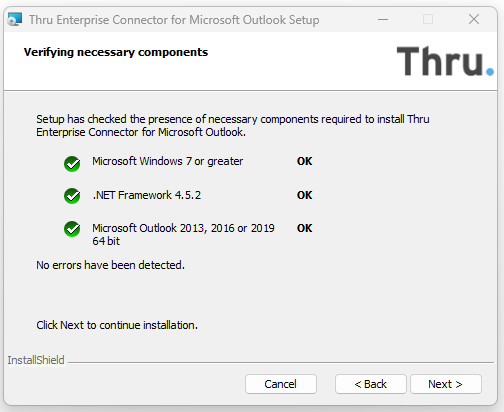Click the 'No errors have been detected' message

click(x=110, y=265)
